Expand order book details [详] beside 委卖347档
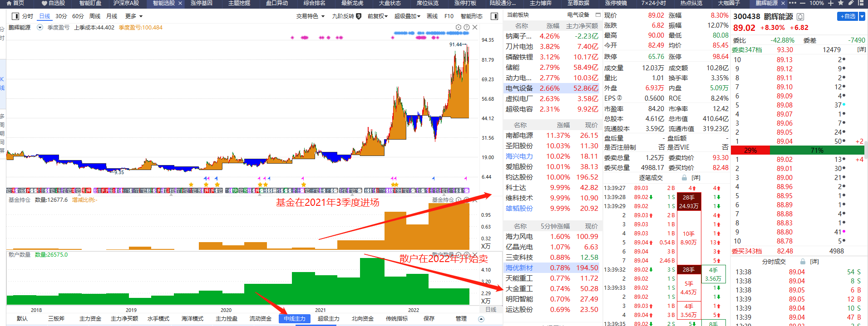The image size is (868, 326). 861,49
